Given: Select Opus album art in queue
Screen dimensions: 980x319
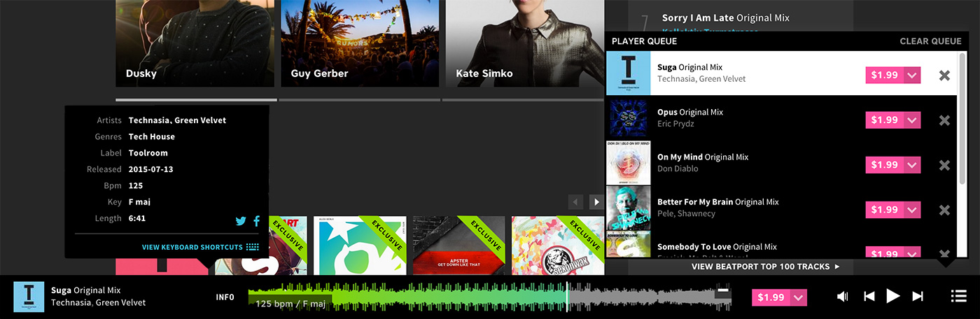Looking at the screenshot, I should coord(628,118).
